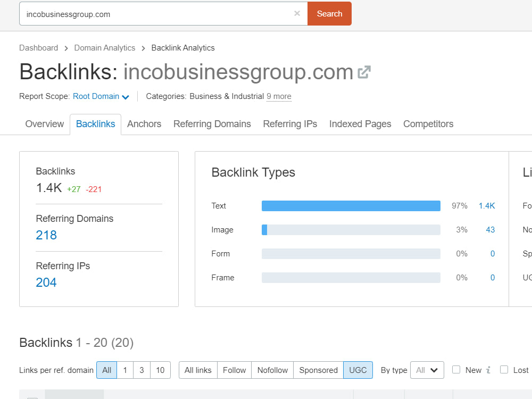Open incobusinessgroup.com external link icon
This screenshot has height=399, width=532.
pos(364,72)
